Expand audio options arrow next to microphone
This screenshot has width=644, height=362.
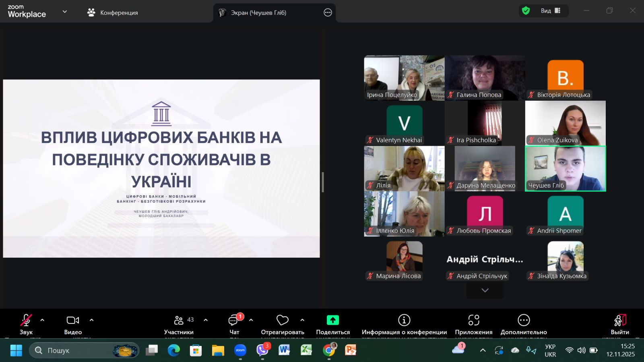pos(42,320)
